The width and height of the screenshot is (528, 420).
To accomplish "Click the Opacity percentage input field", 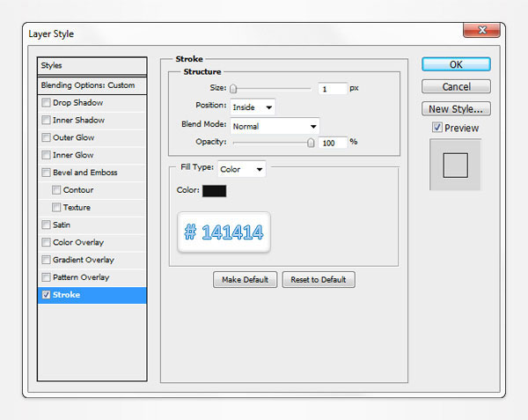I will (x=333, y=143).
